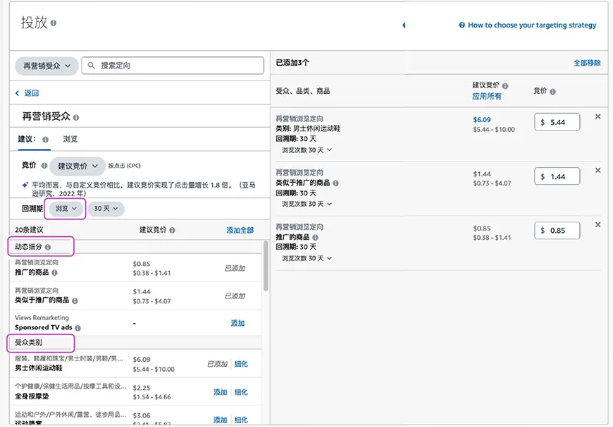Remove the 男士休闲运动鞋 row with X icon
The image size is (613, 427).
pyautogui.click(x=598, y=116)
